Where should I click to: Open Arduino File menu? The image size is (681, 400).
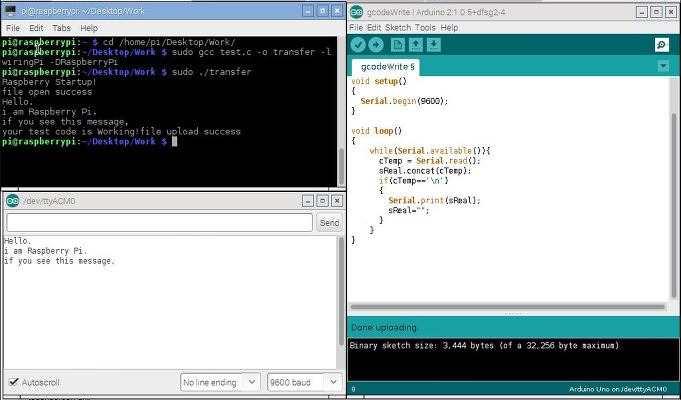coord(356,27)
